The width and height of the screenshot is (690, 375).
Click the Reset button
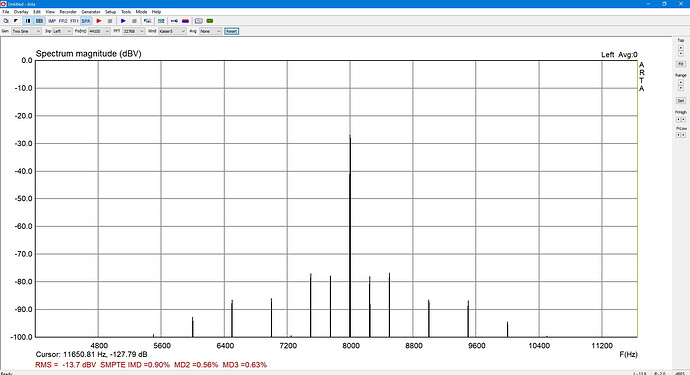click(x=231, y=31)
